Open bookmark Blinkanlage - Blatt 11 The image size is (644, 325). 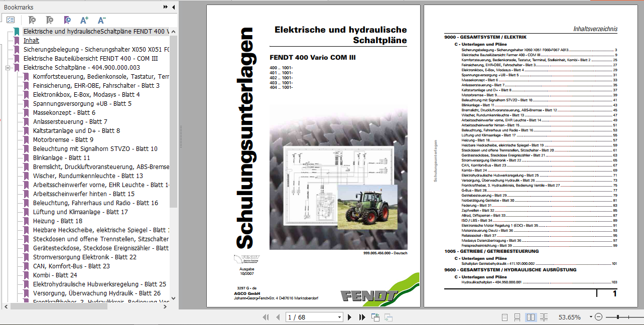pos(61,157)
